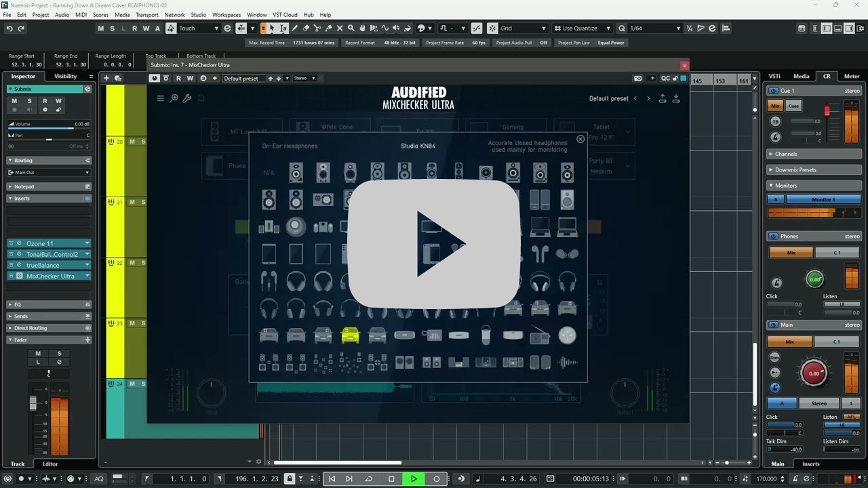Open the Grid snap type dropdown

(x=523, y=28)
